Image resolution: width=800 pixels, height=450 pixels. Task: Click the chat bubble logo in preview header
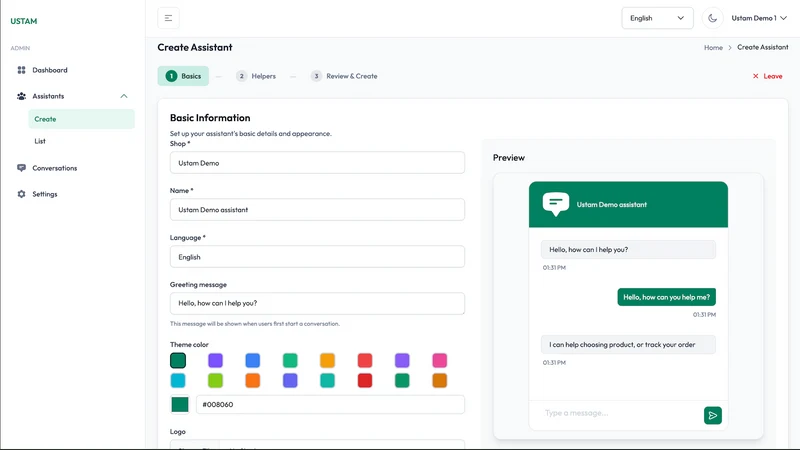556,204
